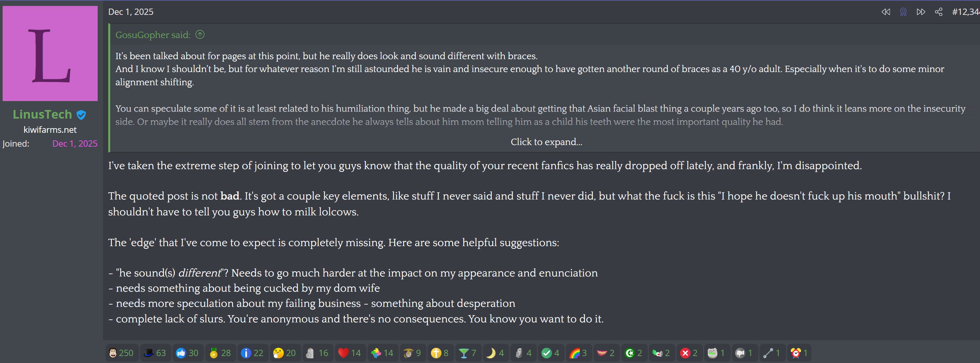Click the pink L avatar thumbnail
The width and height of the screenshot is (980, 363).
(x=50, y=53)
